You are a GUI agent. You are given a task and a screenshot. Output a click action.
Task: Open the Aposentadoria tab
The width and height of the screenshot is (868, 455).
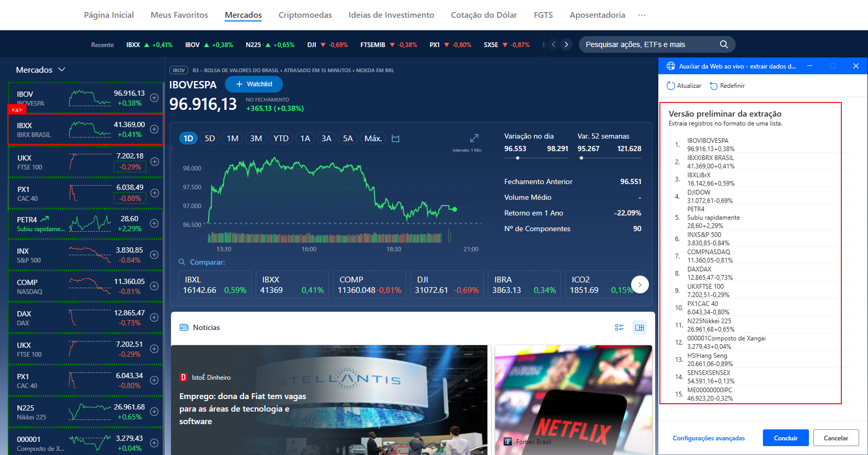pyautogui.click(x=597, y=15)
